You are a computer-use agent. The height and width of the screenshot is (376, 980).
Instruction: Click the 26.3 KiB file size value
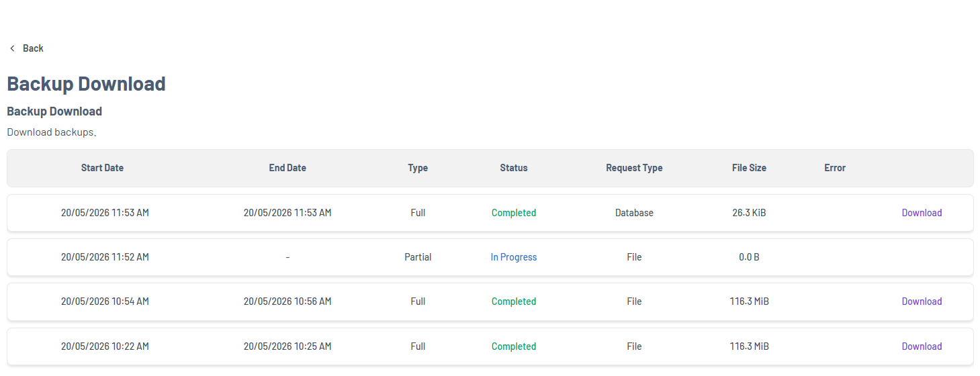[x=749, y=213]
